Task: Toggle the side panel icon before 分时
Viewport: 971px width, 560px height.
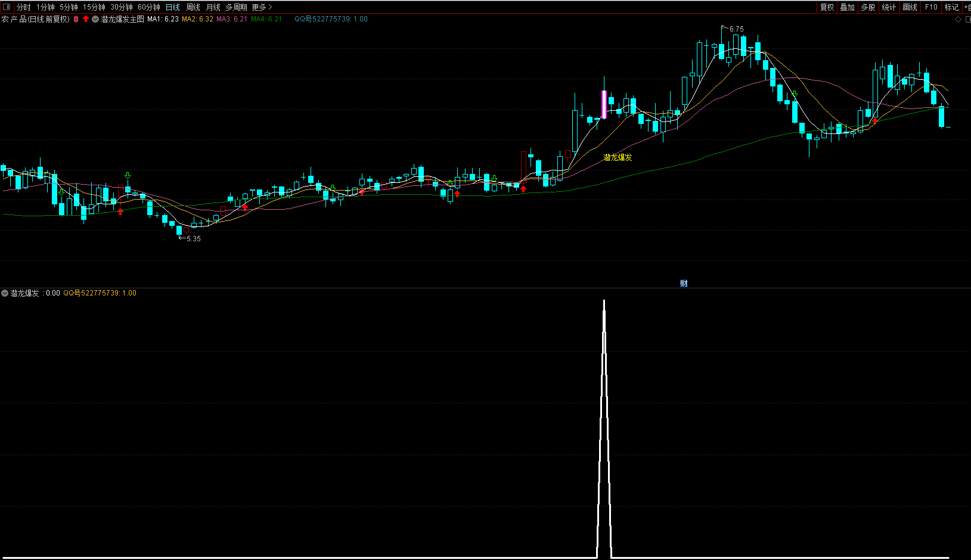Action: [x=7, y=7]
